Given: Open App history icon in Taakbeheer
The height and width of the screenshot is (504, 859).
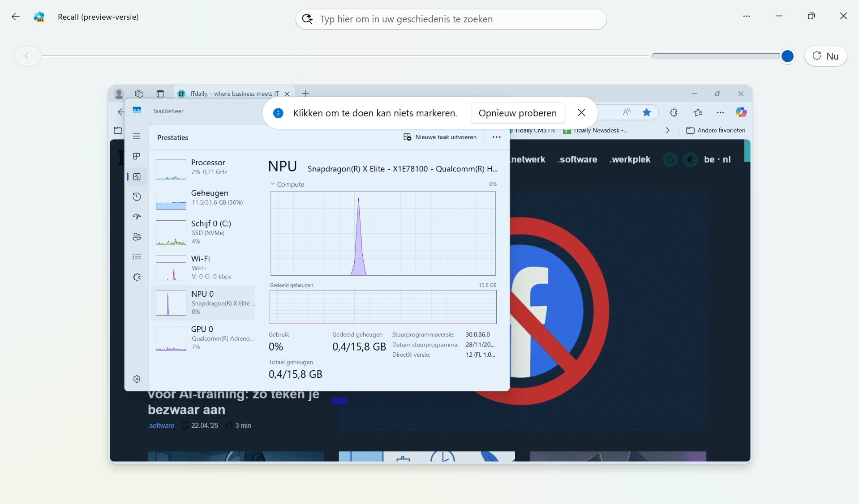Looking at the screenshot, I should [137, 197].
